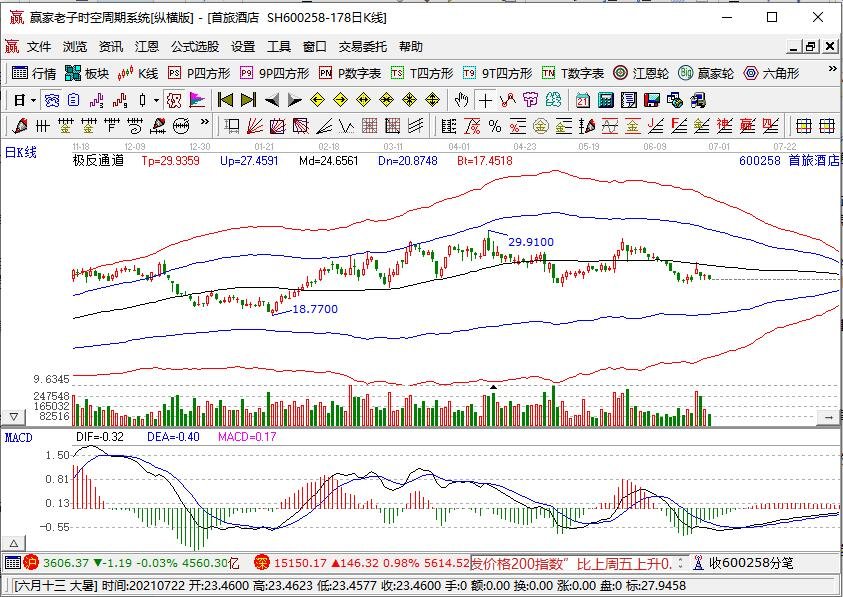
Task: Select the circled 金 icon
Action: point(540,126)
